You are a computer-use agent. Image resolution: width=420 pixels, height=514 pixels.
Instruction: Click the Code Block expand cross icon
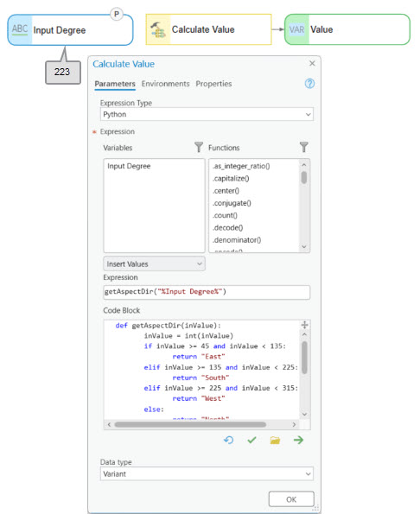pyautogui.click(x=304, y=325)
